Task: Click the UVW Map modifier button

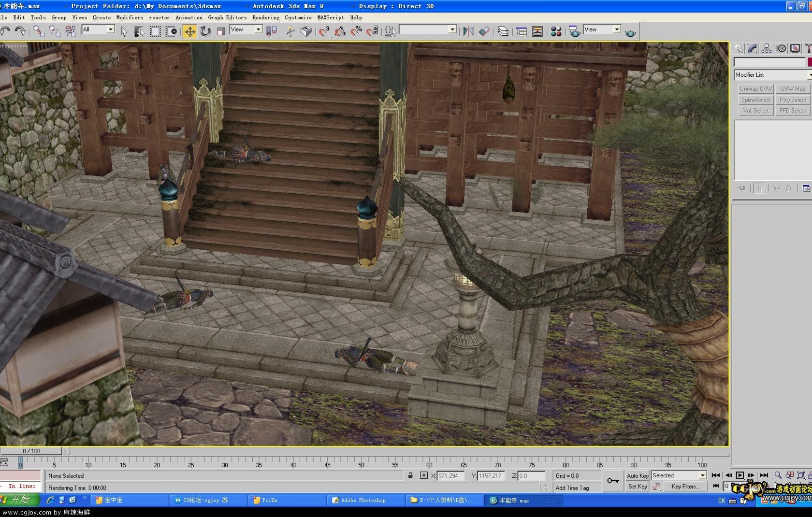Action: [793, 89]
